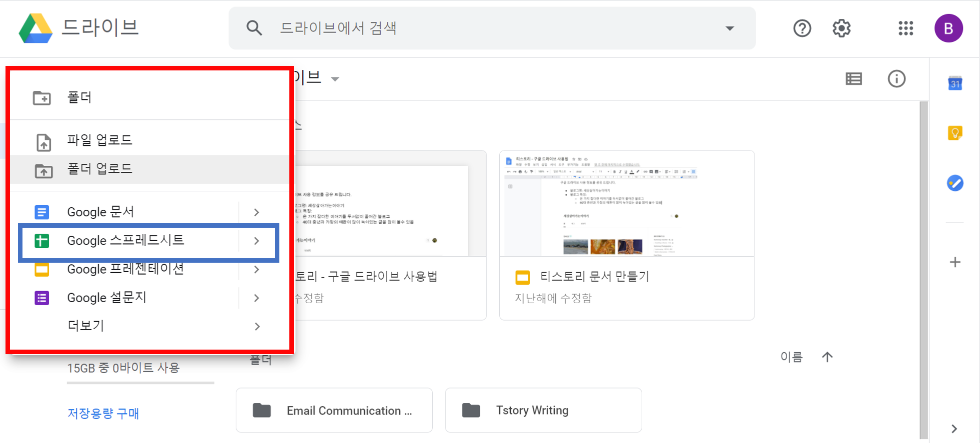
Task: Expand Google 설문지 submenu arrow
Action: pyautogui.click(x=257, y=298)
